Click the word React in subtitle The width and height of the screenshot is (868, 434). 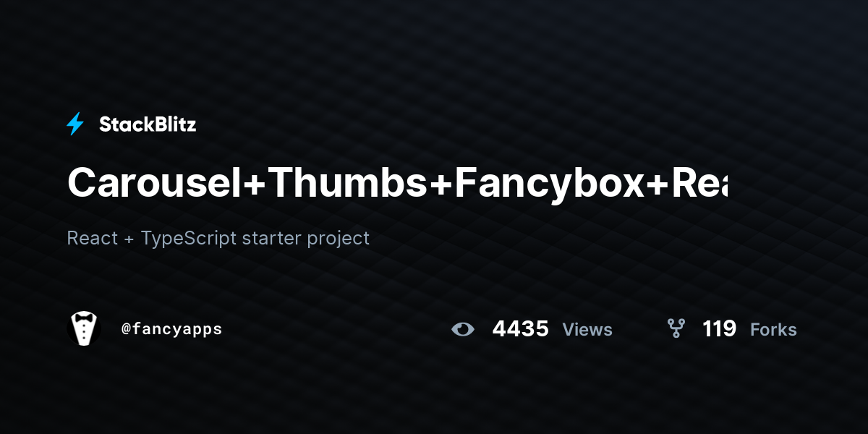click(92, 238)
